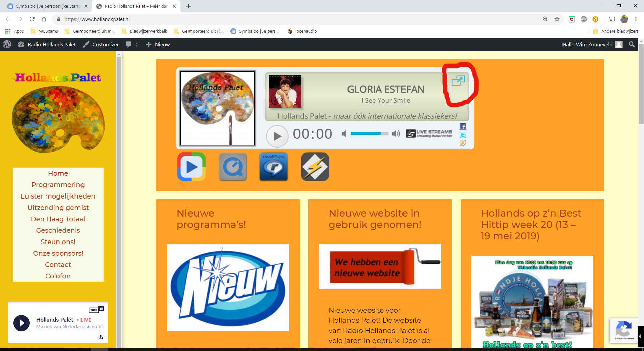Open Luister mogelijkheden page
Image resolution: width=644 pixels, height=351 pixels.
[58, 196]
